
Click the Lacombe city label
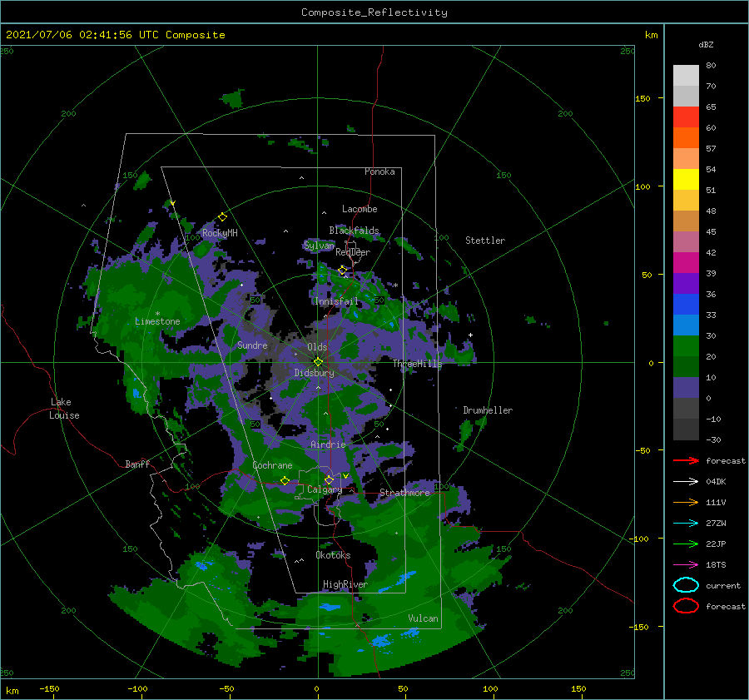(x=360, y=209)
